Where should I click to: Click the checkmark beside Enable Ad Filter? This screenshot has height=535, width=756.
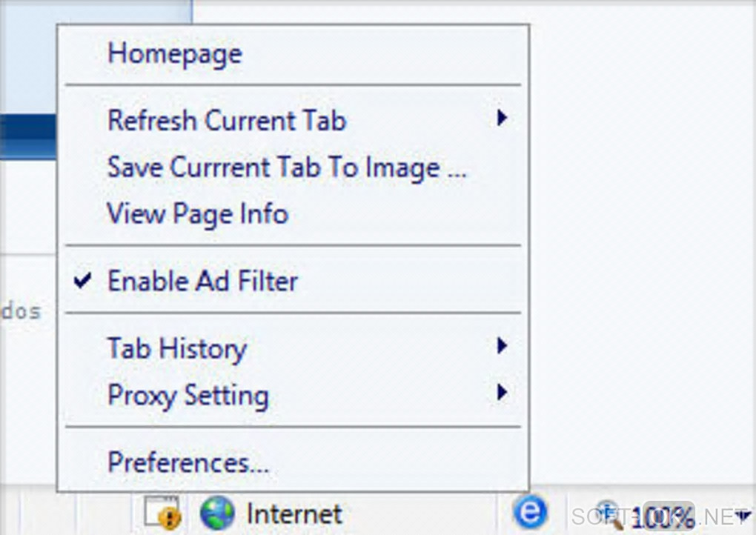click(x=84, y=280)
